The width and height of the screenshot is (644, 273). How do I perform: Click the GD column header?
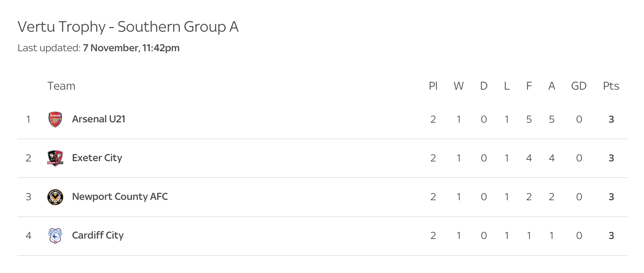[x=579, y=86]
